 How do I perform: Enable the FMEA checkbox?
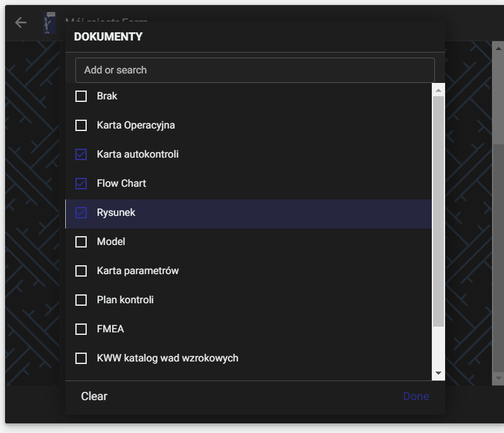tap(81, 329)
